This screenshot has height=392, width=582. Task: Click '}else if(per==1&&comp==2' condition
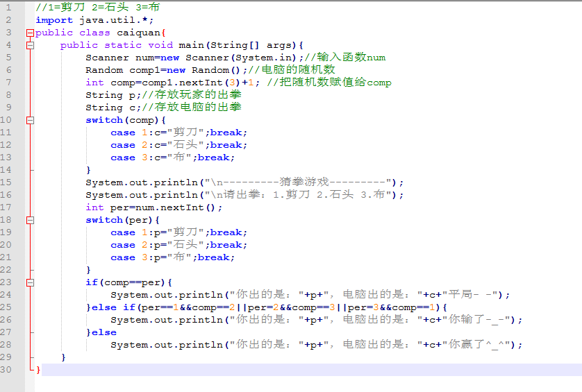(160, 307)
